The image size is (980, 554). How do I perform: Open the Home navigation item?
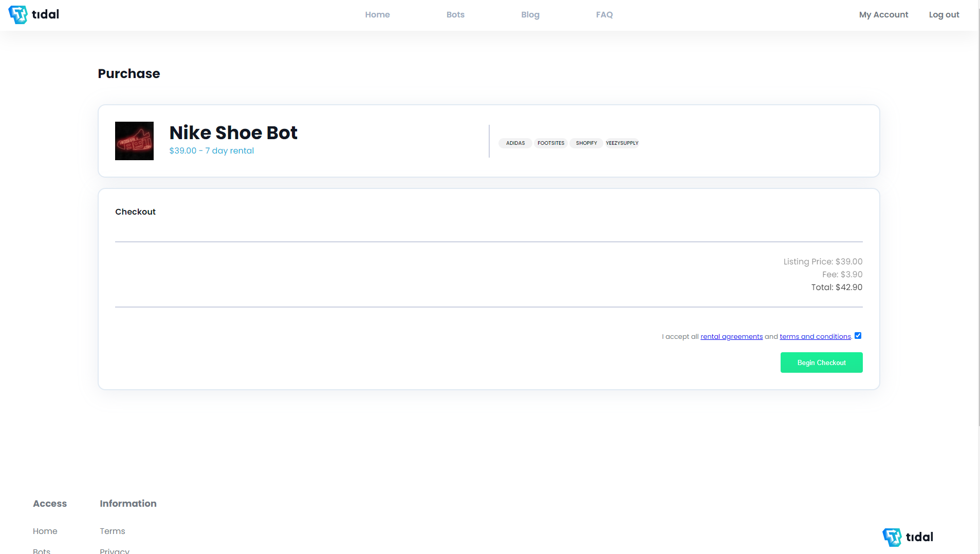(377, 15)
